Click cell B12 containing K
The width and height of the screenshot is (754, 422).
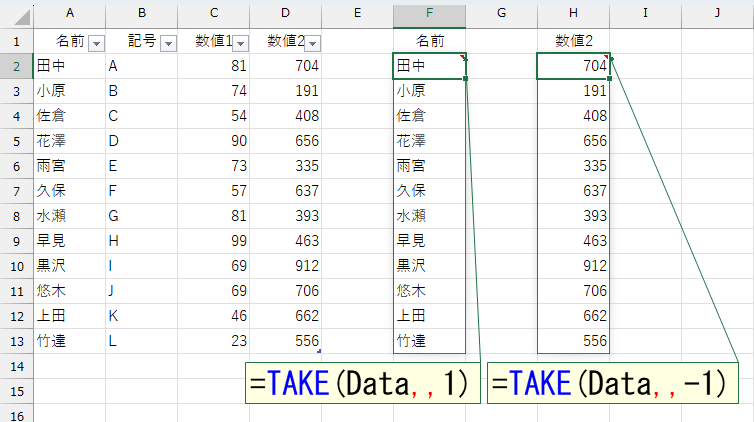tap(142, 316)
